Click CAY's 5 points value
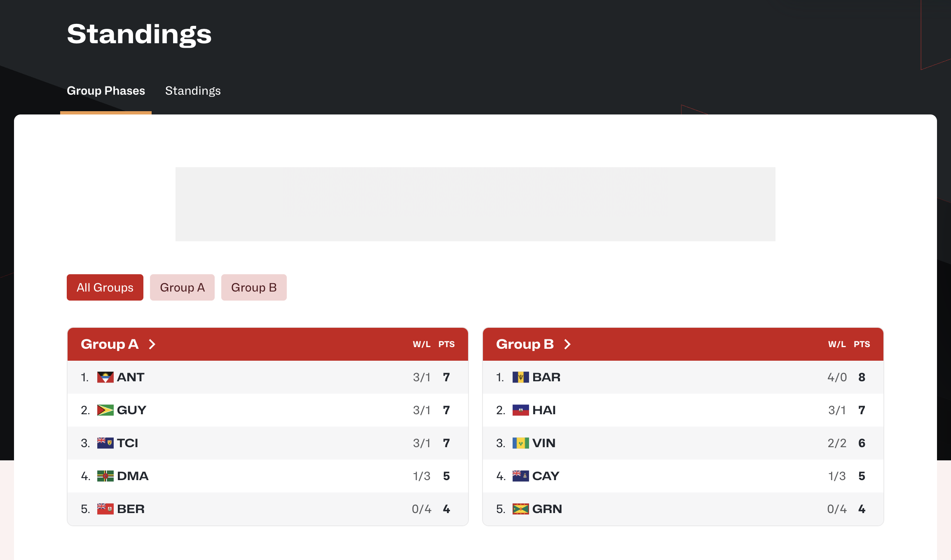Viewport: 951px width, 560px height. tap(862, 476)
